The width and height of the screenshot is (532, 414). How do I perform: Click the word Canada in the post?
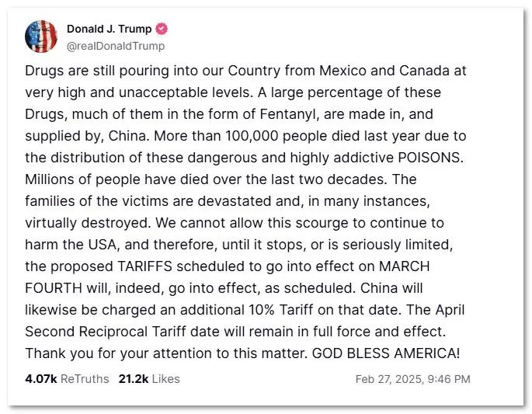click(425, 71)
